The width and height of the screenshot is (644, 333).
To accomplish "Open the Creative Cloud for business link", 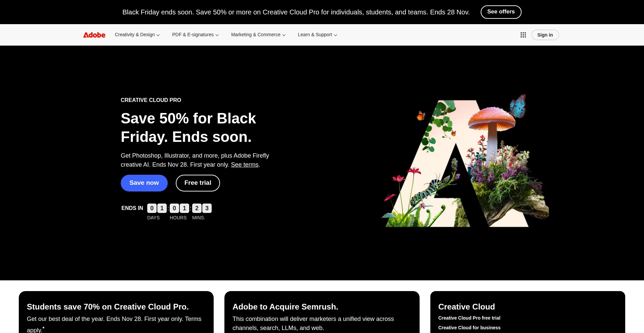I will pos(469,328).
